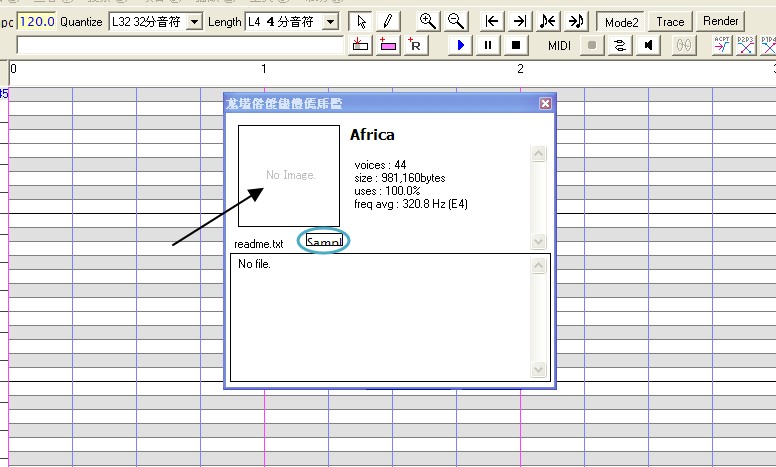Image resolution: width=776 pixels, height=467 pixels.
Task: Click the insert lyric icon with red plus
Action: point(360,46)
